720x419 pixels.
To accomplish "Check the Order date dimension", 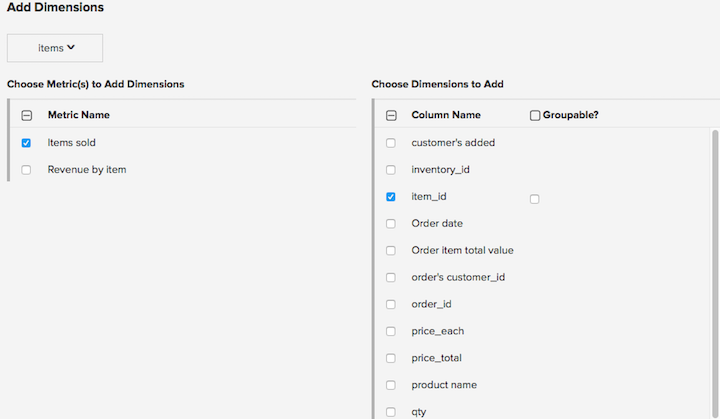I will [x=391, y=224].
